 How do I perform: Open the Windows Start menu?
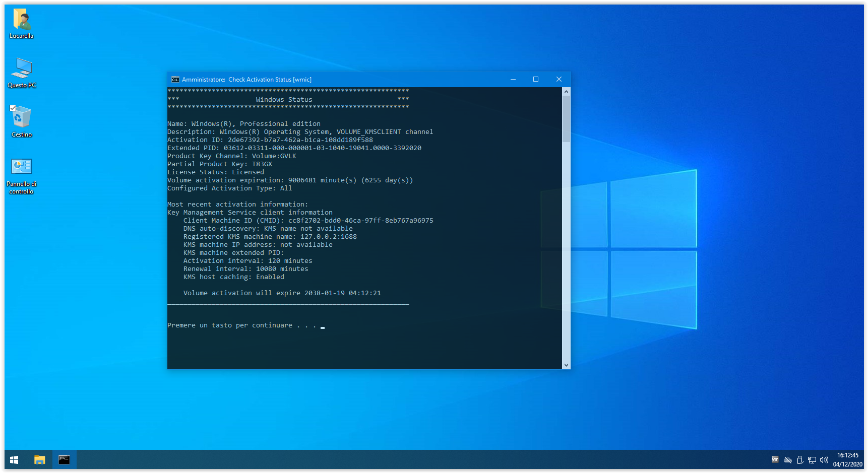pyautogui.click(x=14, y=460)
